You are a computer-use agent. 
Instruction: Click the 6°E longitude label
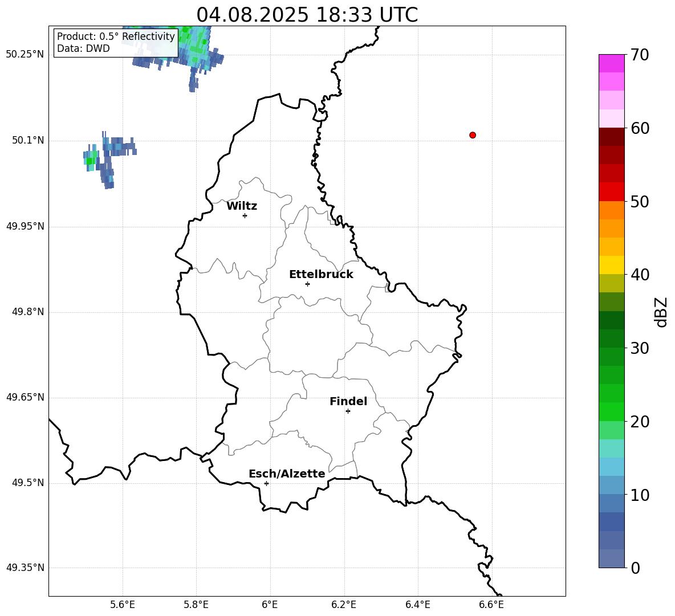click(x=270, y=605)
